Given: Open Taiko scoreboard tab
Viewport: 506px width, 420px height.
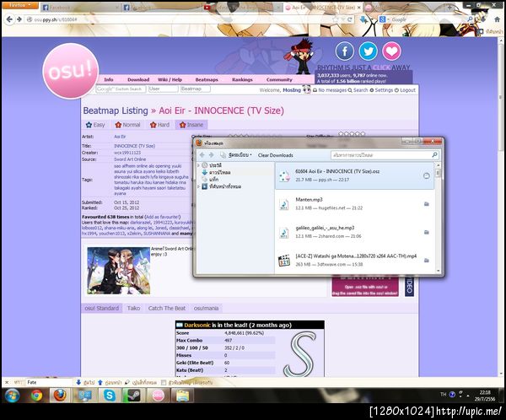Looking at the screenshot, I should 133,309.
